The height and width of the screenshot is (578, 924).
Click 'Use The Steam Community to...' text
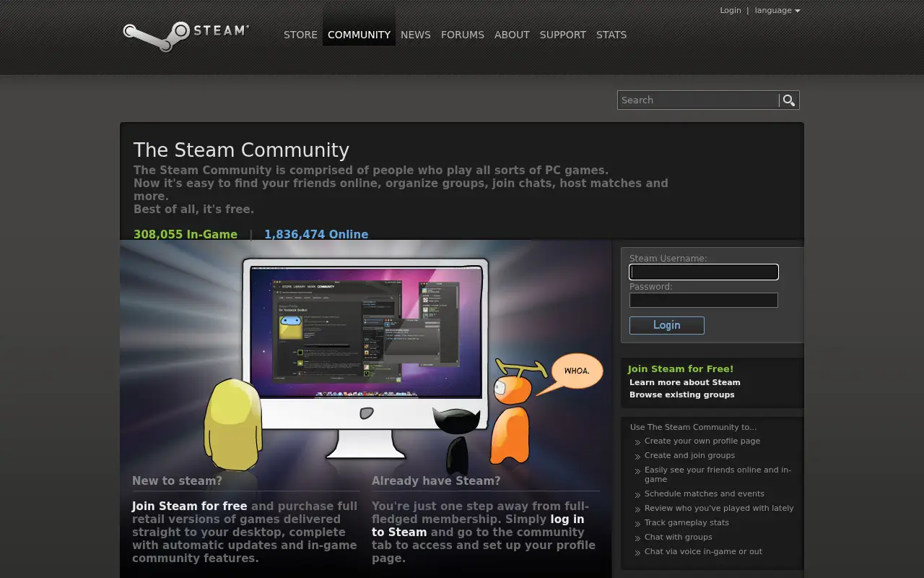click(x=693, y=427)
